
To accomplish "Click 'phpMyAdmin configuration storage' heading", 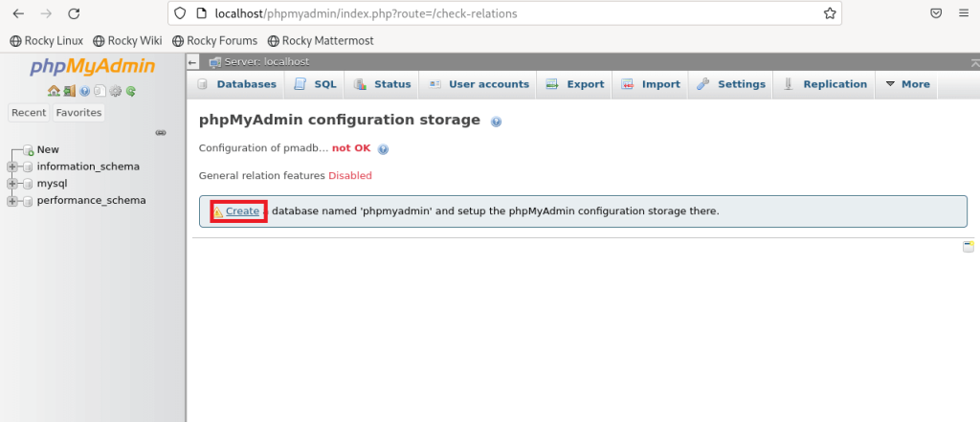I will tap(340, 120).
